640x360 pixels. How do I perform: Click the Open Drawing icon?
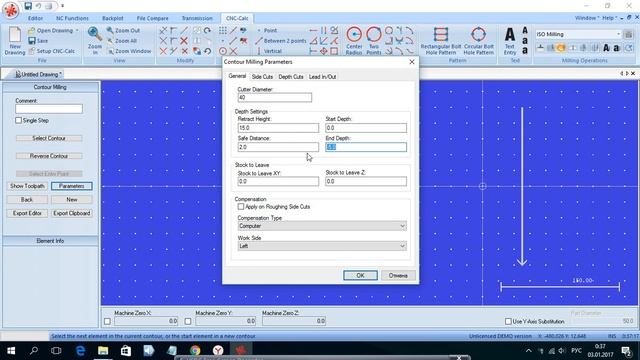[31, 31]
